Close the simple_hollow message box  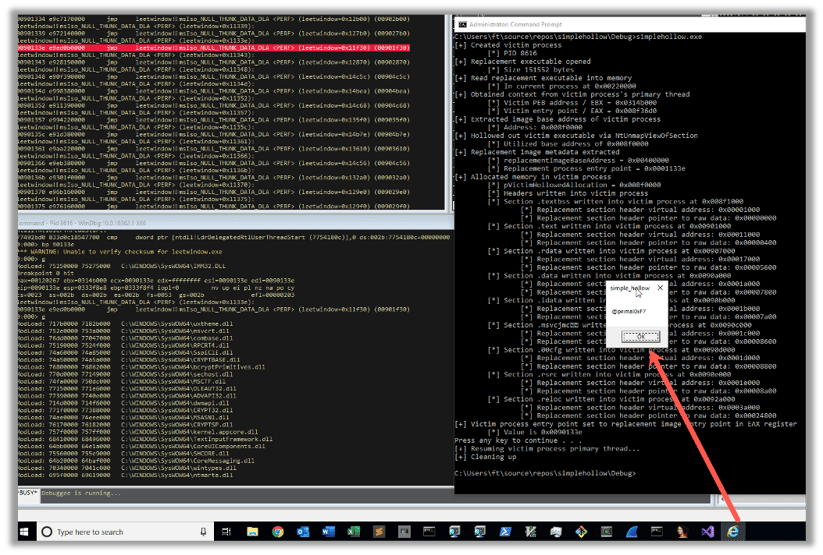pyautogui.click(x=660, y=287)
